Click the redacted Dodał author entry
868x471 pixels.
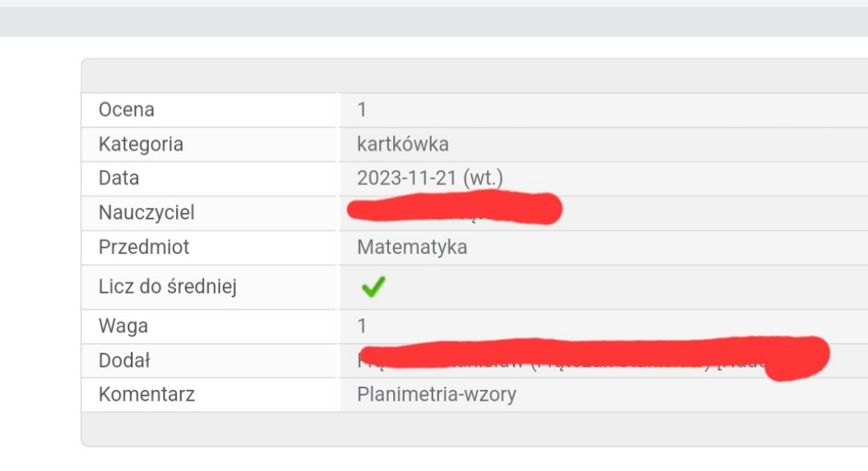(x=590, y=357)
